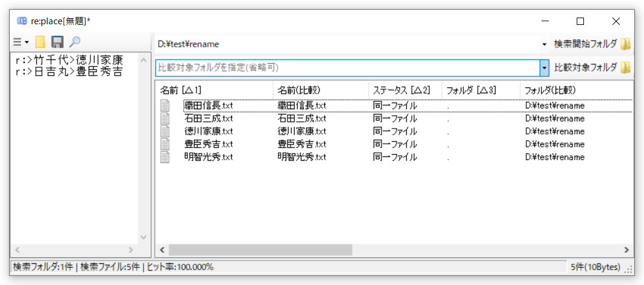Select the rule line r:>竹千代>徳川家康
This screenshot has height=285, width=644.
pyautogui.click(x=68, y=60)
